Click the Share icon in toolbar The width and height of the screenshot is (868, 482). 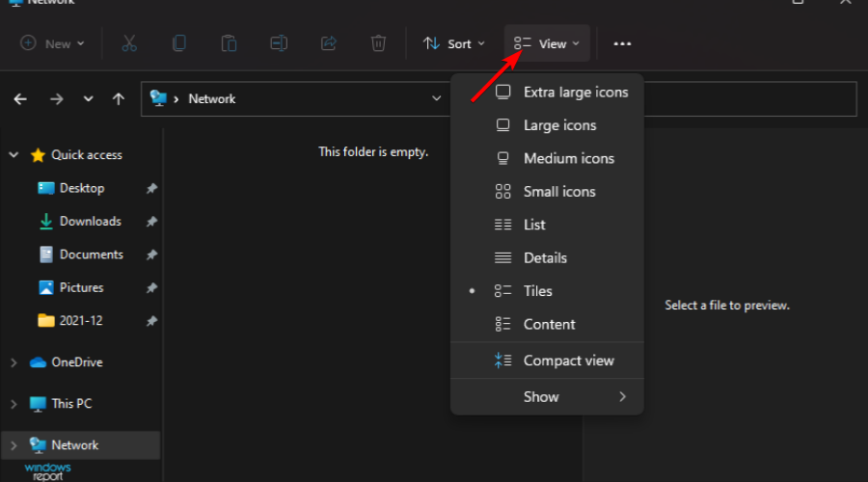click(328, 43)
